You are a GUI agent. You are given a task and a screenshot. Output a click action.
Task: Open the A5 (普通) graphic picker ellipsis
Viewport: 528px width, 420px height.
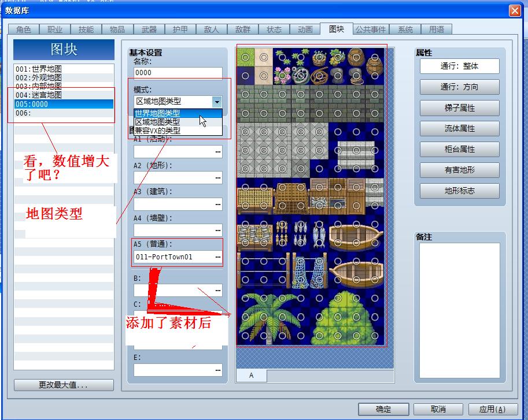pyautogui.click(x=218, y=257)
